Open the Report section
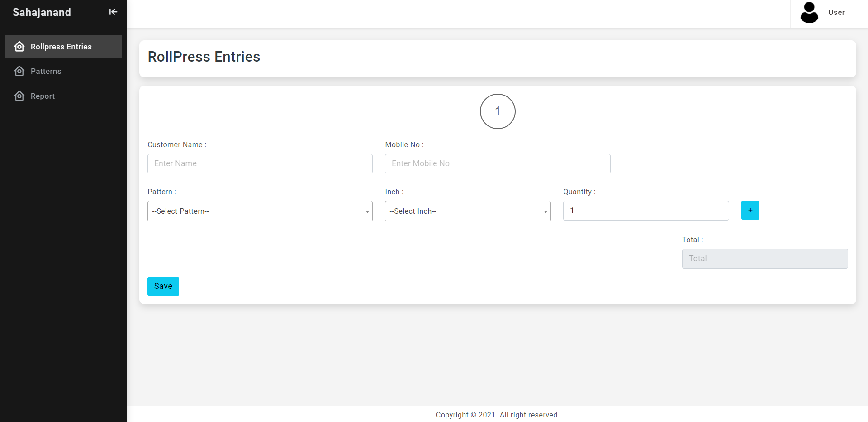Viewport: 868px width, 422px height. click(63, 96)
